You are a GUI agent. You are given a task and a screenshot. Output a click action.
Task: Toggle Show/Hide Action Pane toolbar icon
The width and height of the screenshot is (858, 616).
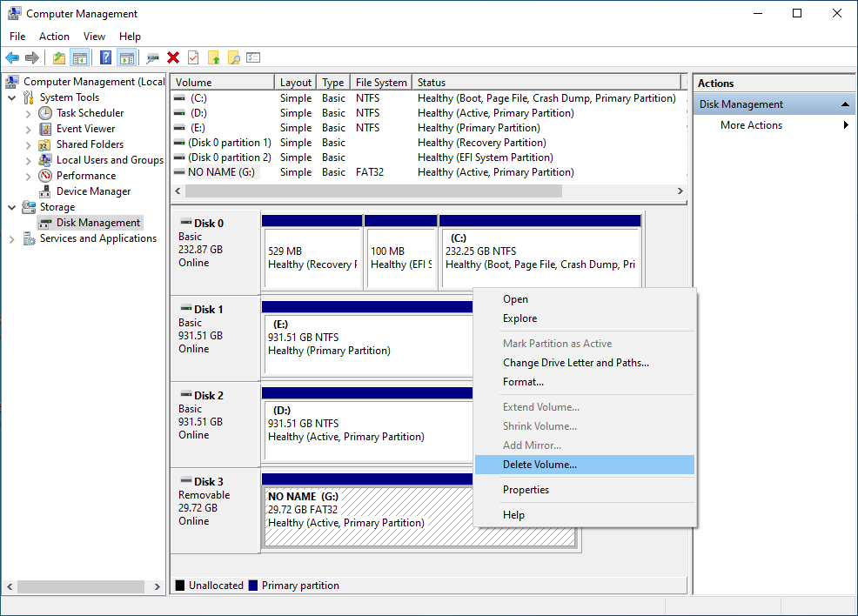pyautogui.click(x=126, y=57)
